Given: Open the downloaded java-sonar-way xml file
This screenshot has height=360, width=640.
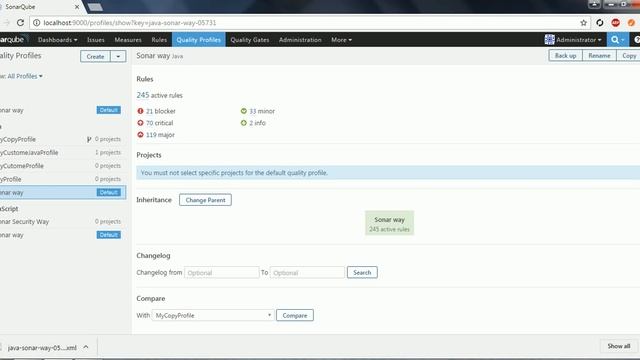Looking at the screenshot, I should pyautogui.click(x=42, y=348).
